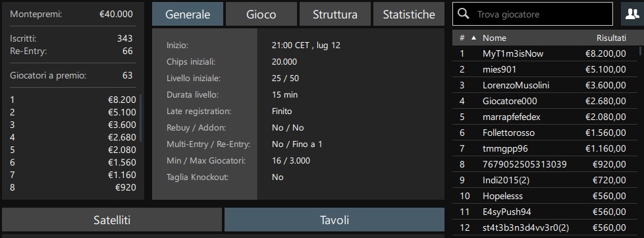Pick the E4syPush94 results row
This screenshot has width=644, height=238.
click(x=545, y=212)
